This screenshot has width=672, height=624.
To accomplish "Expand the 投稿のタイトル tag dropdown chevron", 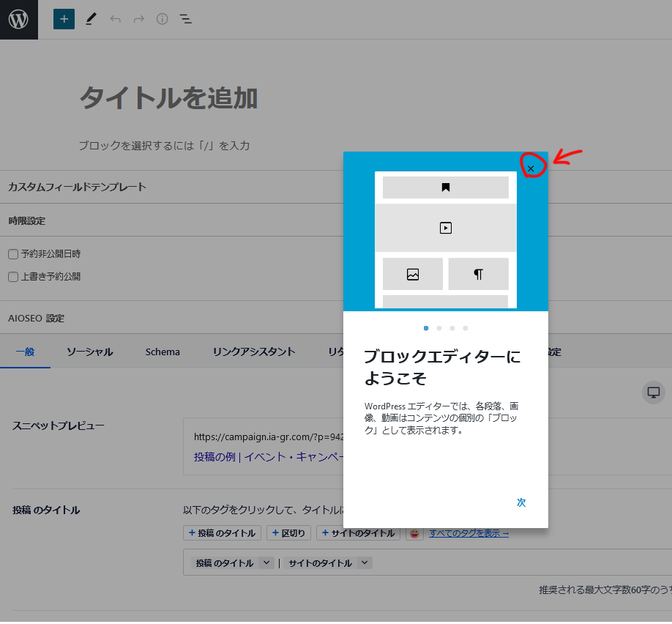I will click(266, 563).
